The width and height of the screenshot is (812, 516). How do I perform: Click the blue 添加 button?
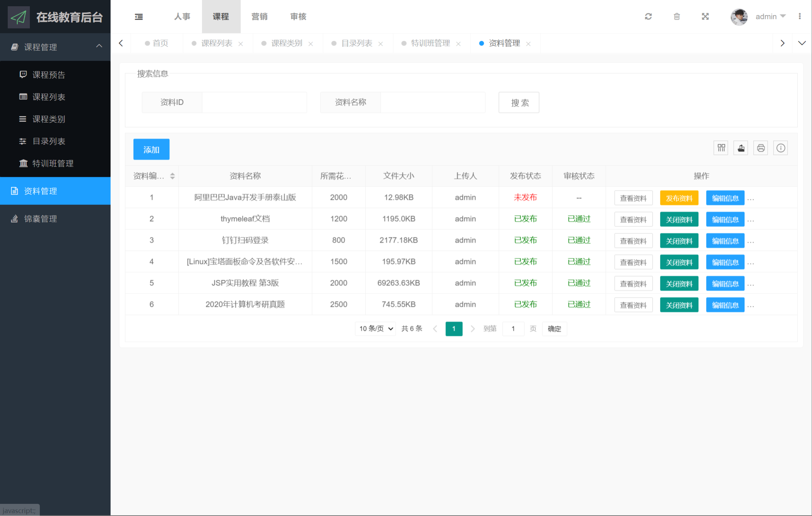[151, 149]
